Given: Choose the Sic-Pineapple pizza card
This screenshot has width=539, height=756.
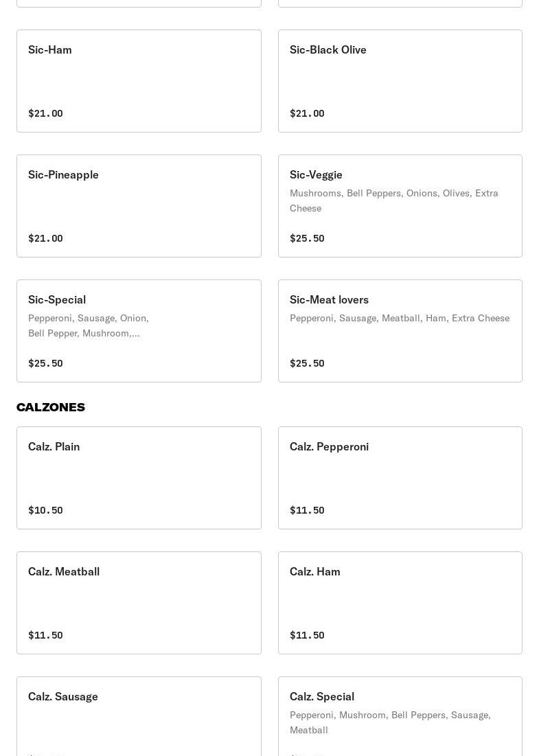Looking at the screenshot, I should pos(139,206).
